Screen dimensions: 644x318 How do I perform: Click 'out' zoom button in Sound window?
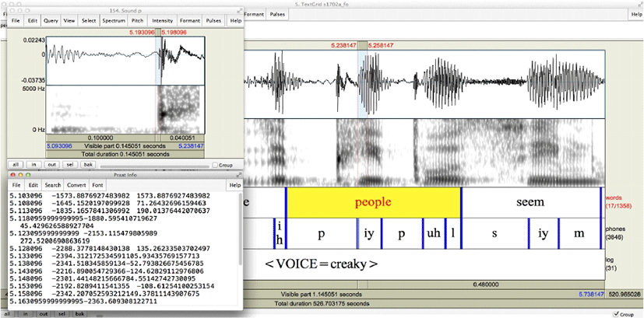coord(51,165)
